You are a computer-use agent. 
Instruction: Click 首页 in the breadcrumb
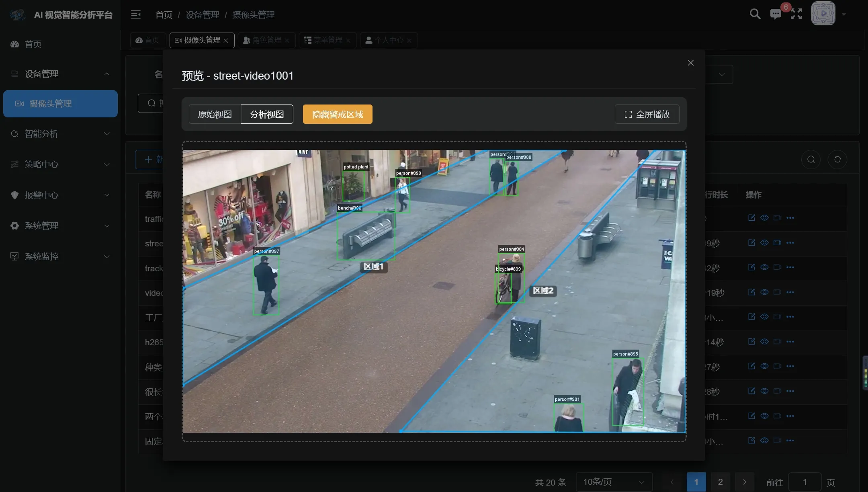[164, 15]
